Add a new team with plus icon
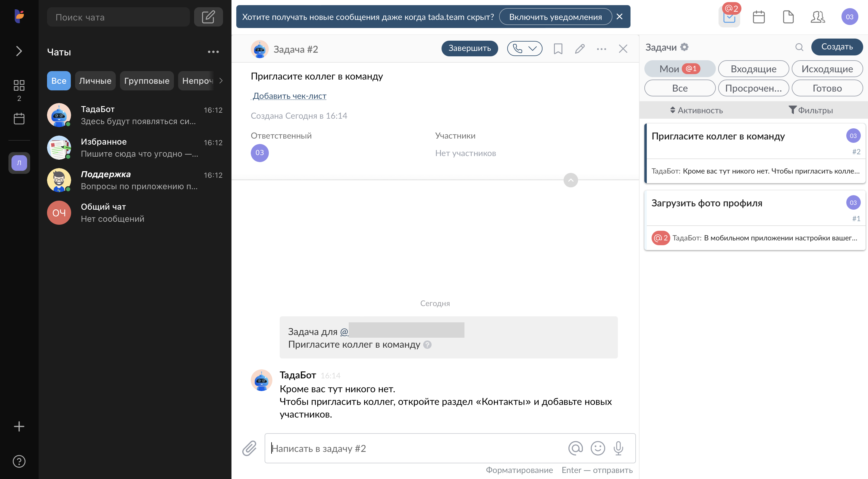Image resolution: width=868 pixels, height=479 pixels. tap(19, 427)
